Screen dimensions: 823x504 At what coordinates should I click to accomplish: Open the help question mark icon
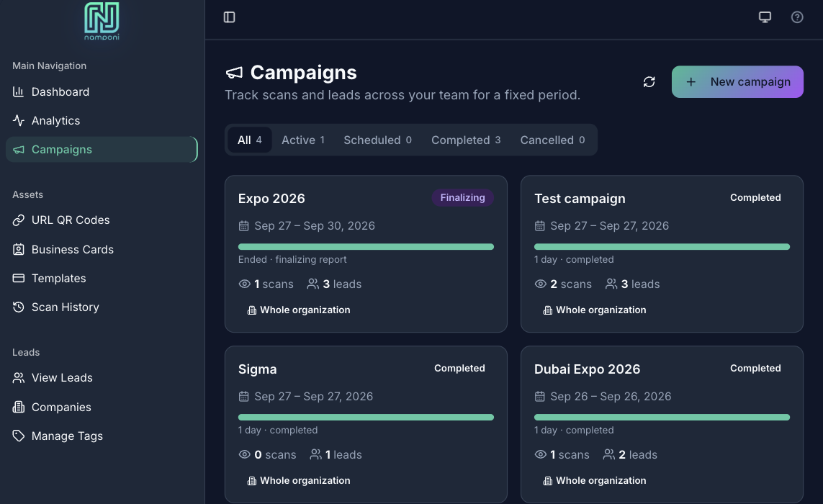[x=797, y=17]
